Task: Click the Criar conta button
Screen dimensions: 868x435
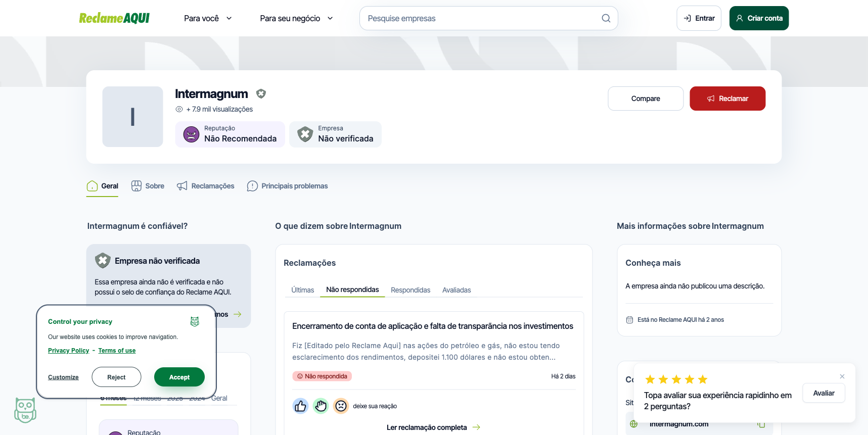Action: (x=759, y=18)
